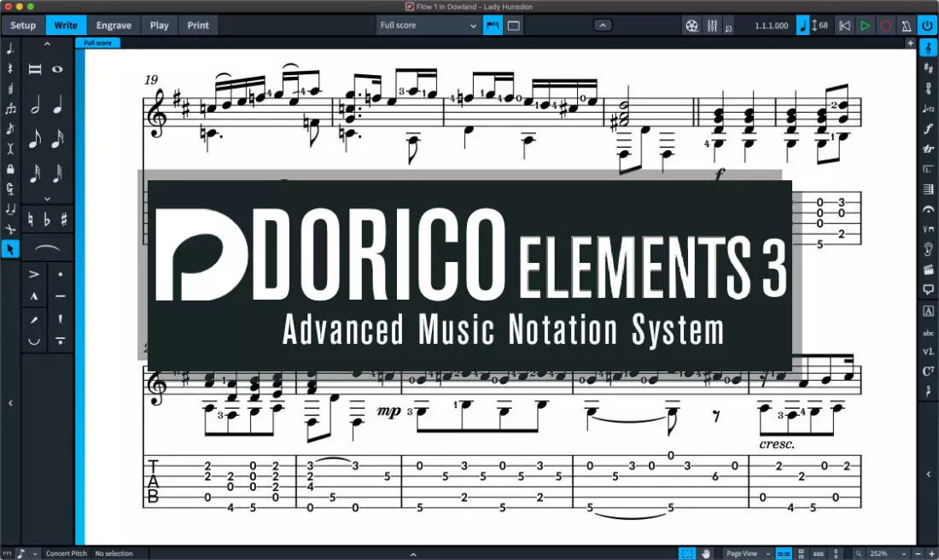Open the Full score layout dropdown
The width and height of the screenshot is (939, 560).
tap(429, 25)
